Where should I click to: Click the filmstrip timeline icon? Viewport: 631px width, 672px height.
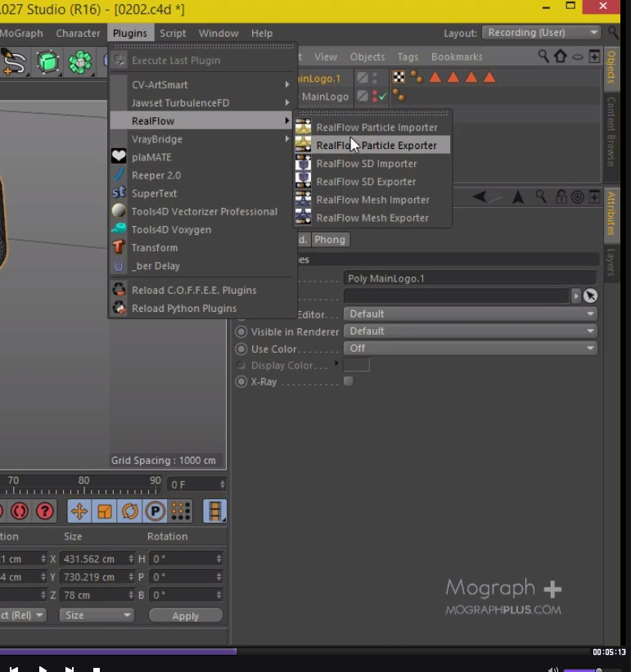click(214, 511)
